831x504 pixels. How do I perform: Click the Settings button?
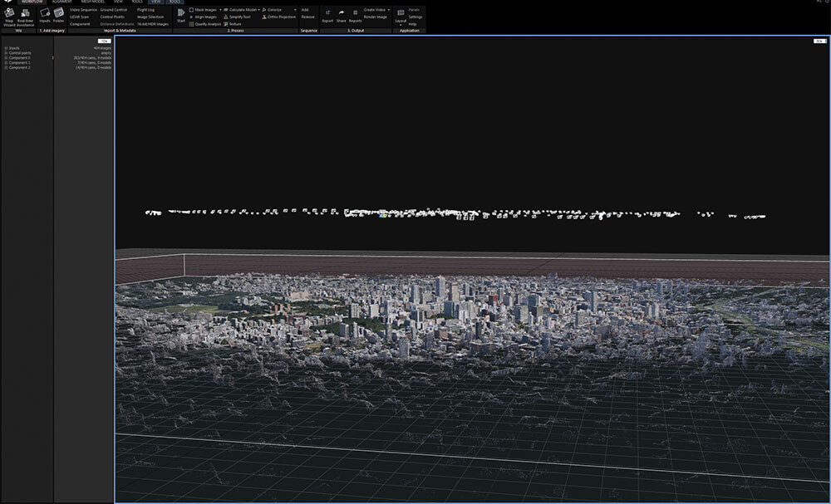point(415,17)
